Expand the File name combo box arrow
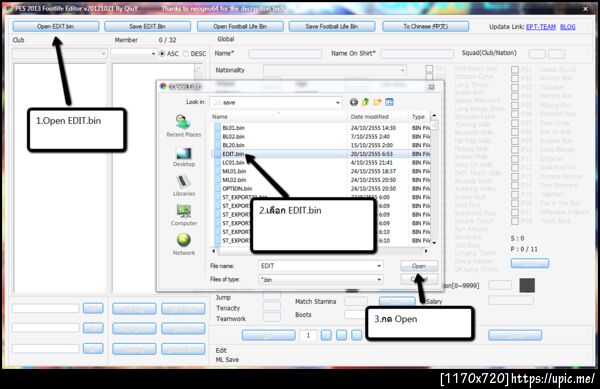 (x=379, y=266)
